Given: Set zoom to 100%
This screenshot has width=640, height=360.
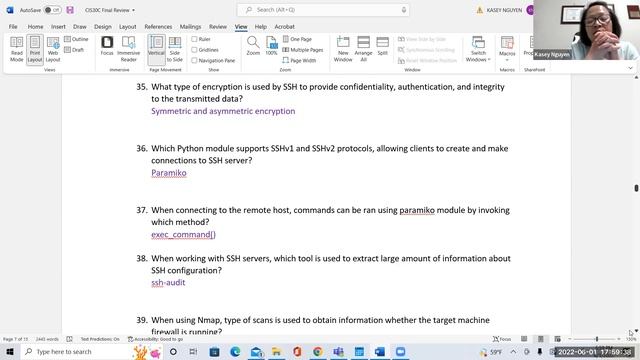Looking at the screenshot, I should 271,46.
